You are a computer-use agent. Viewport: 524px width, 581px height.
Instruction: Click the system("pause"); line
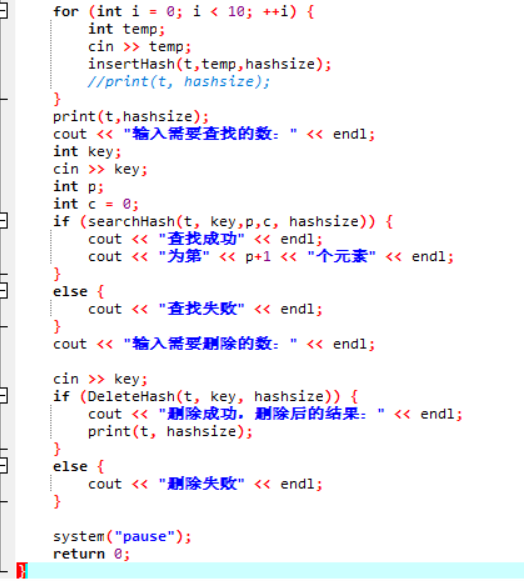[122, 537]
